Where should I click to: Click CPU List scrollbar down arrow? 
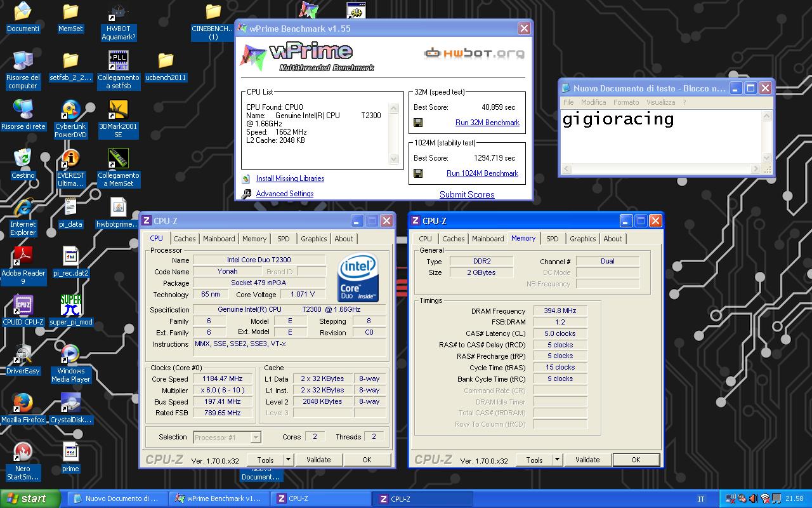[x=394, y=159]
